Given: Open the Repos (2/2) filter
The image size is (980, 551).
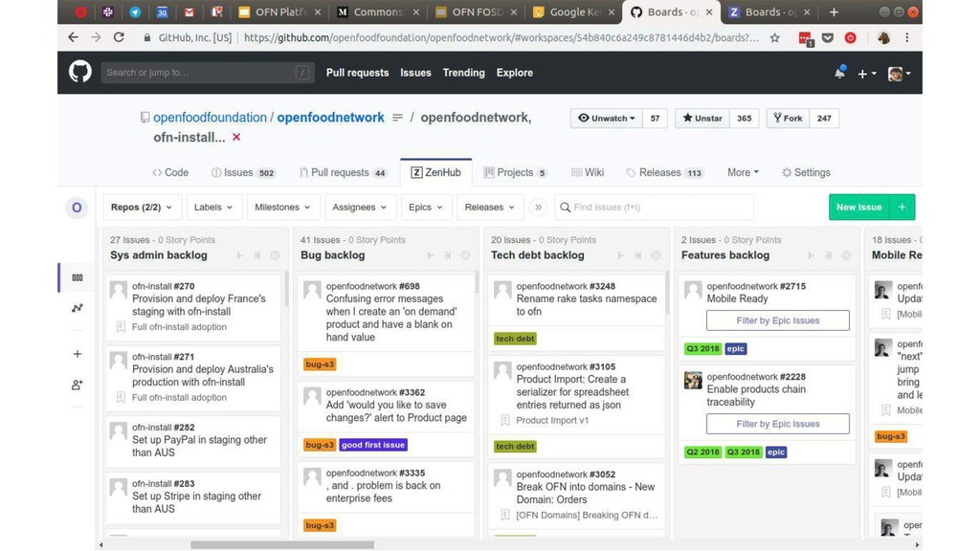Looking at the screenshot, I should point(142,208).
